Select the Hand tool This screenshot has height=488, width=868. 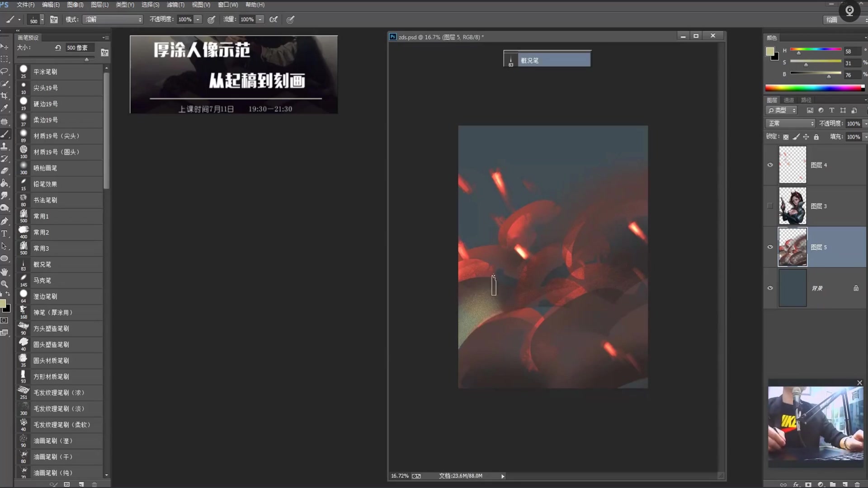(x=5, y=272)
